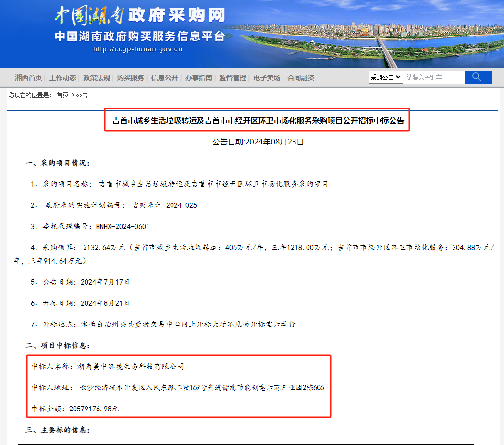Select 电子卖场 from the navigation bar
Viewport: 504px width, 445px height.
click(266, 77)
